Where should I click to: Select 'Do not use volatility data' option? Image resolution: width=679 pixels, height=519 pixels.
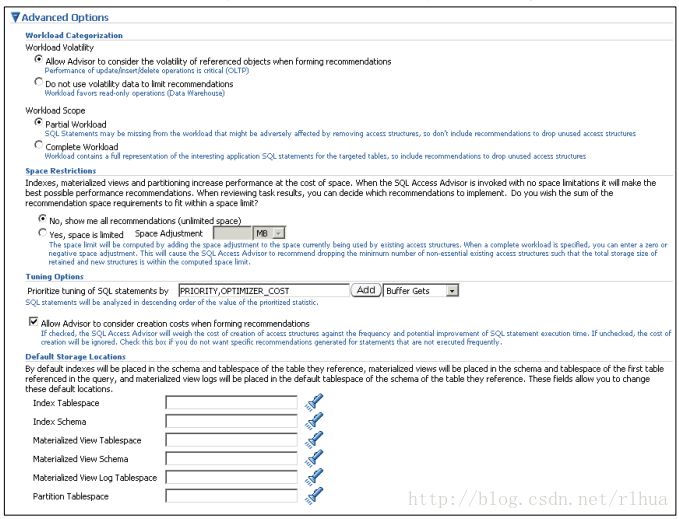pyautogui.click(x=39, y=82)
